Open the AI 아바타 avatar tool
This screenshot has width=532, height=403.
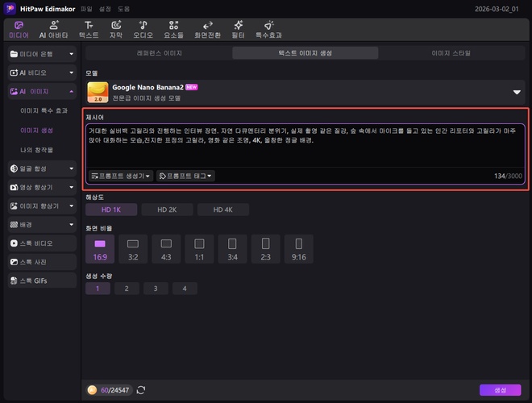tap(54, 30)
